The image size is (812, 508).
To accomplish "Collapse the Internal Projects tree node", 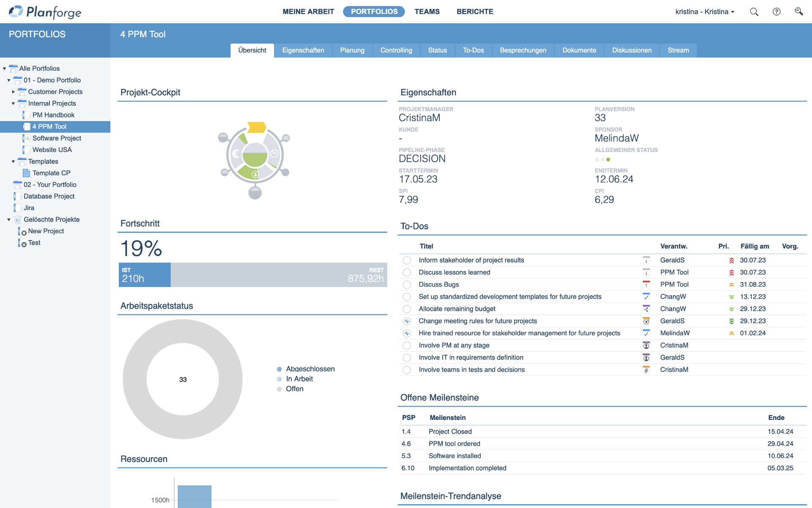I will [13, 103].
